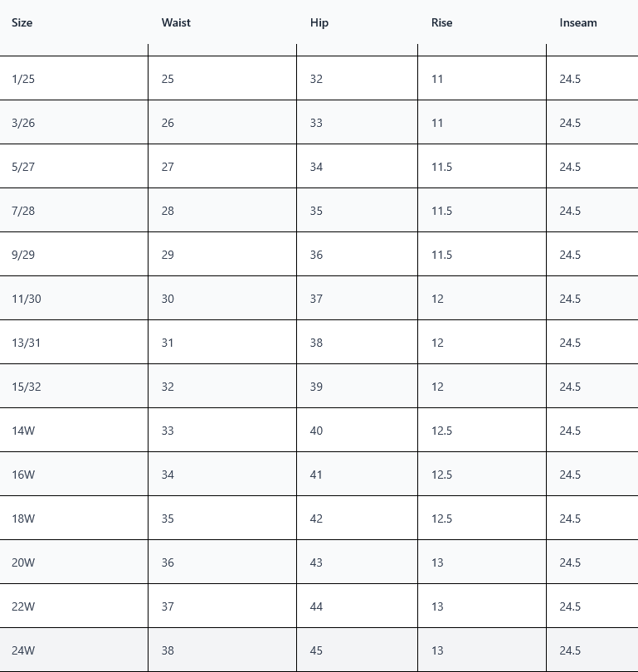Click the 5/27 size row label
The width and height of the screenshot is (638, 672).
(x=23, y=167)
